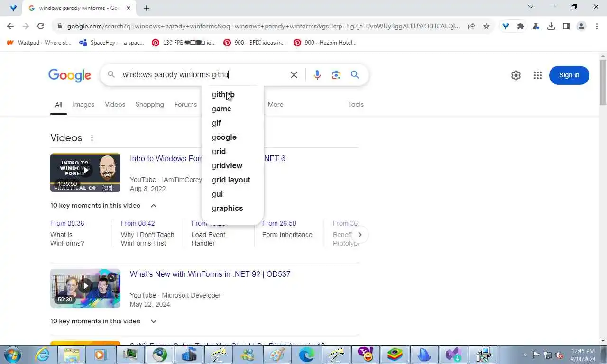Screen dimensions: 607x364
Task: Open the '130 FPE' Pinterest bookmark
Action: (184, 43)
